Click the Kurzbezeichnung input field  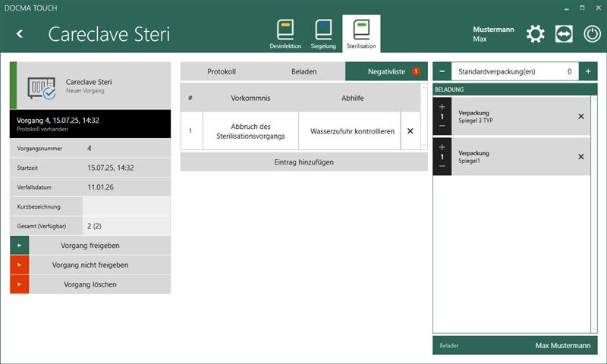click(126, 206)
